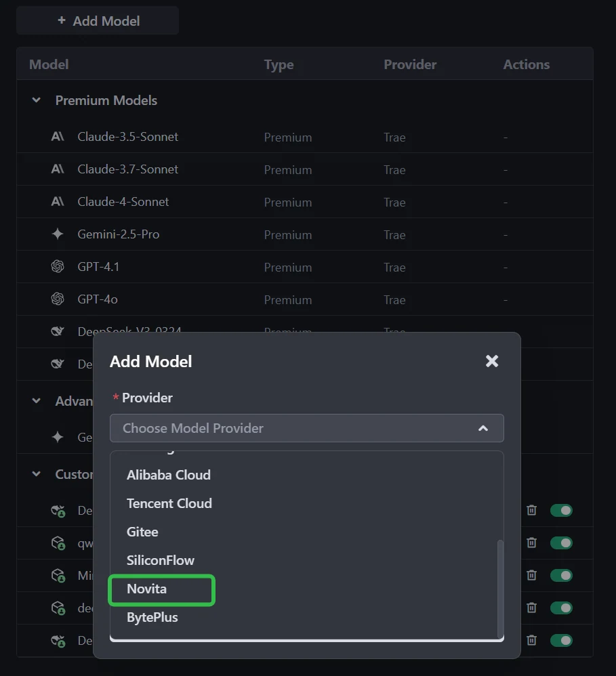The image size is (616, 676).
Task: Select the GPT-4.1 model name
Action: pos(98,266)
